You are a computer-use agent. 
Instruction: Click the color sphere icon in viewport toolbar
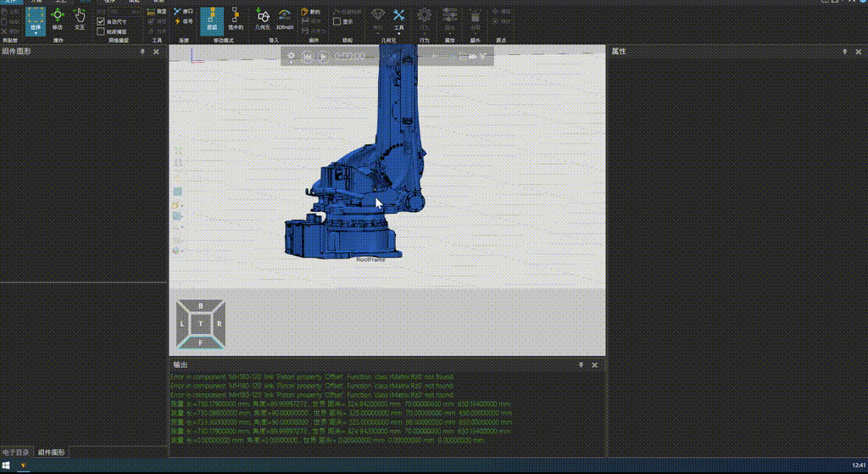click(177, 251)
